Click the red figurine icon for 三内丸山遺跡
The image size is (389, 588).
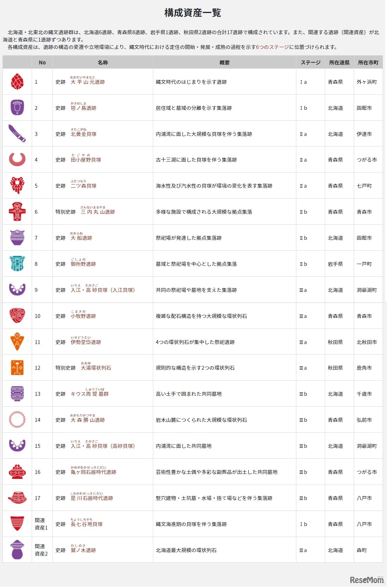click(17, 212)
